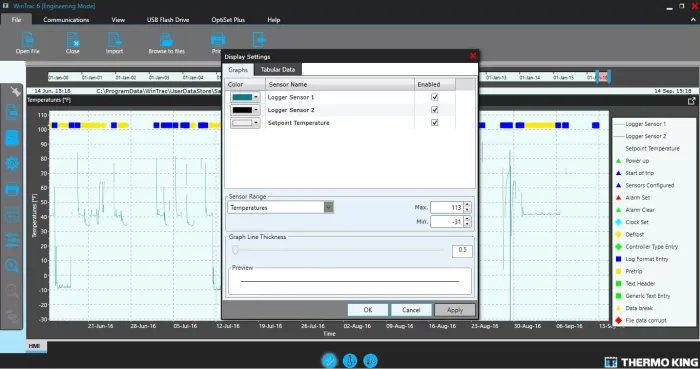Image resolution: width=700 pixels, height=369 pixels.
Task: Click the thermometer icon at bottom
Action: (x=350, y=361)
